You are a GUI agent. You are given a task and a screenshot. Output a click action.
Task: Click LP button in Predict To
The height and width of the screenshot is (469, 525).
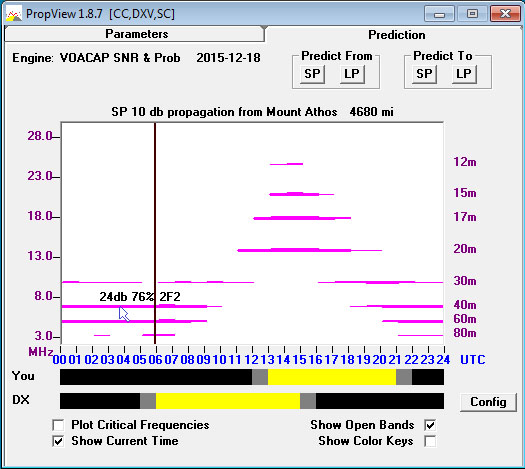click(x=464, y=74)
